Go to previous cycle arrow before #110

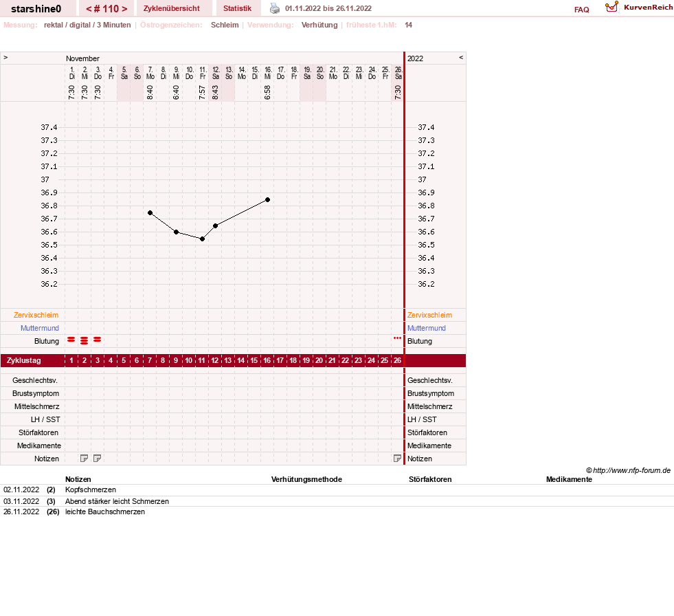coord(89,9)
